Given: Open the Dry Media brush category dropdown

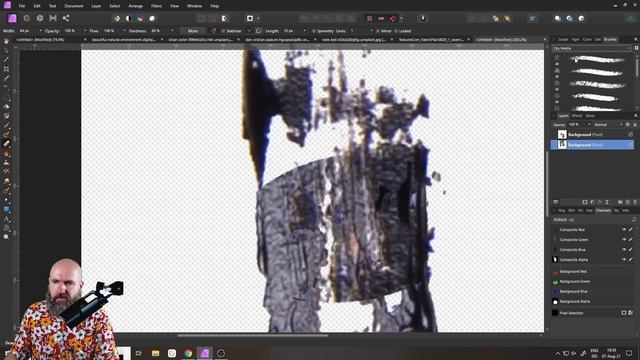Looking at the screenshot, I should click(591, 49).
